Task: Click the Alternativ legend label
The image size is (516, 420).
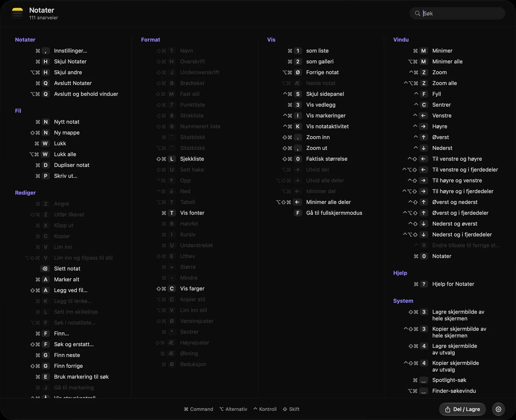Action: pyautogui.click(x=236, y=409)
